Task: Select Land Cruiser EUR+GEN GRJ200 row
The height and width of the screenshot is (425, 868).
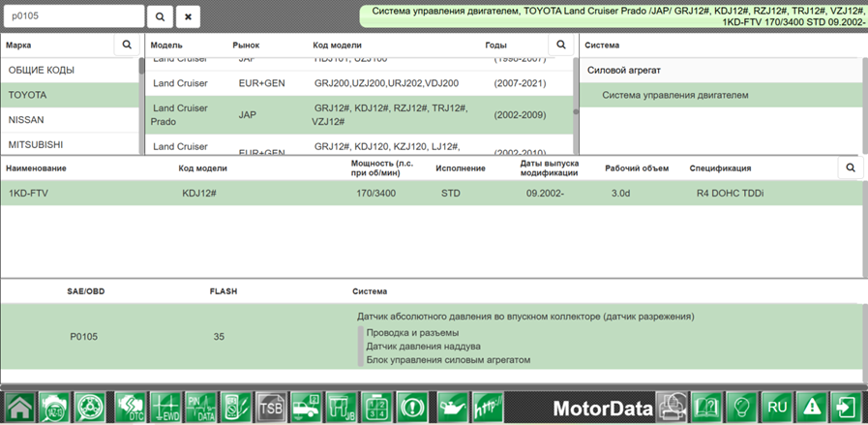Action: [359, 83]
